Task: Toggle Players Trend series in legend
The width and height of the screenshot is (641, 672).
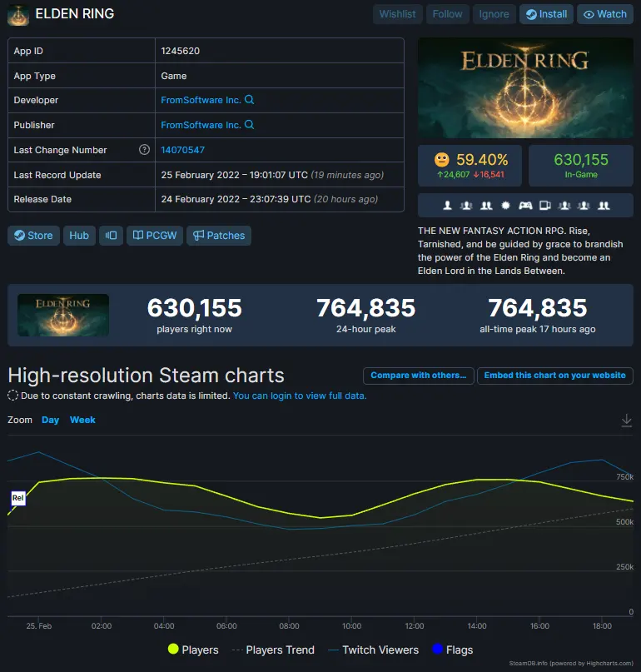Action: coord(273,650)
